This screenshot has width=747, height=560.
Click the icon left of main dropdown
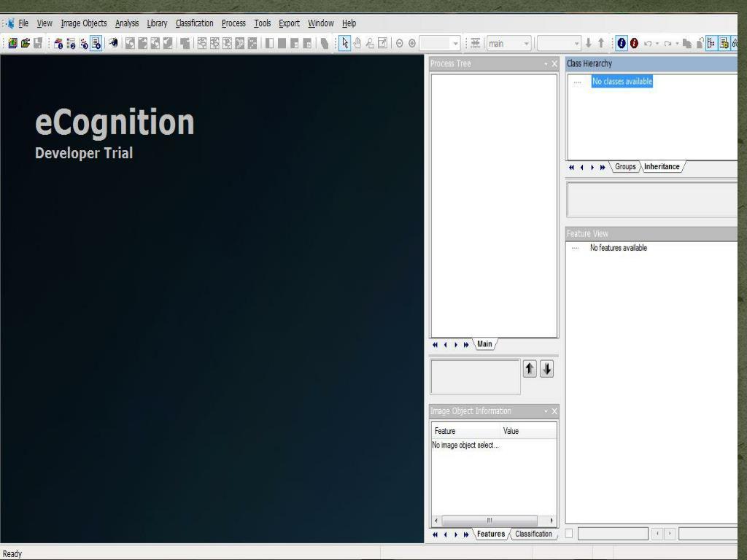pos(475,43)
